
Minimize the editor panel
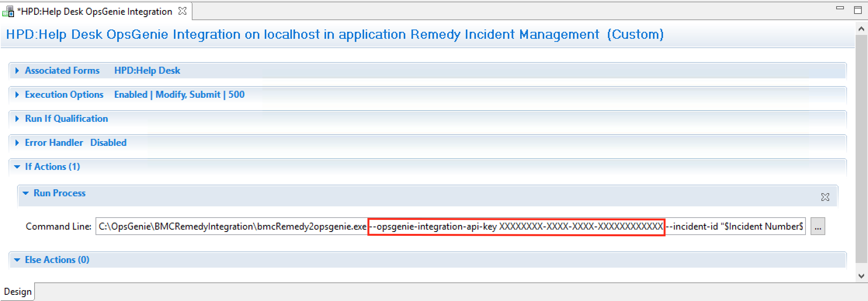pyautogui.click(x=840, y=8)
